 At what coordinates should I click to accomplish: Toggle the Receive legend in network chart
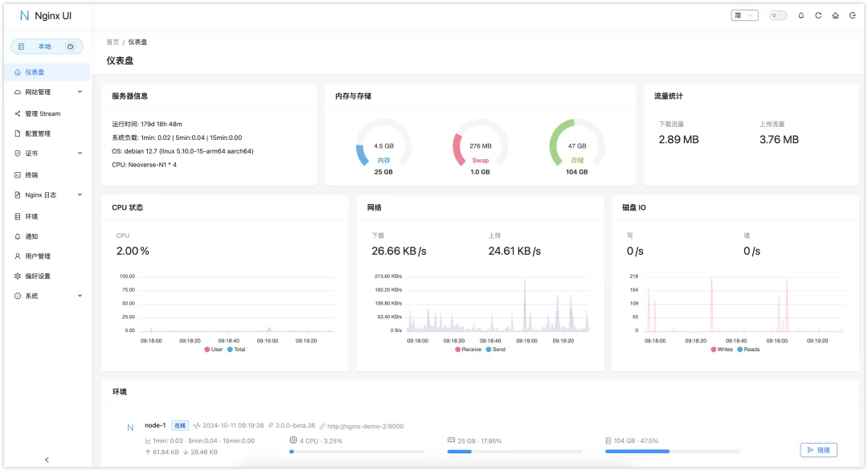pyautogui.click(x=469, y=350)
